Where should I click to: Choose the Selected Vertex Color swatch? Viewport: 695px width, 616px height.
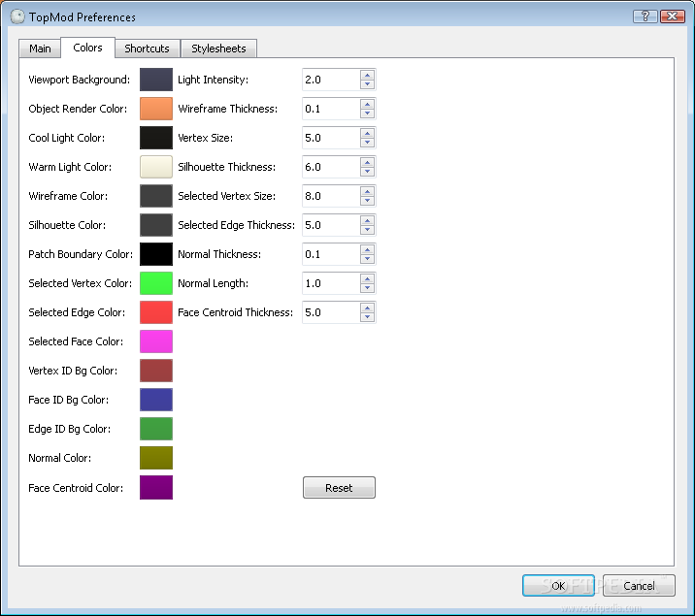pyautogui.click(x=156, y=283)
